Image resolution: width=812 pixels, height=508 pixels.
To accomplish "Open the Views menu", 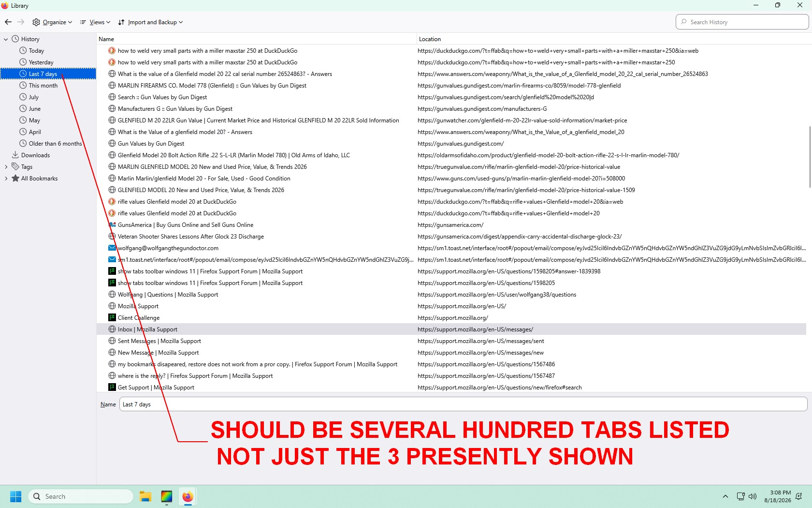I will [95, 22].
